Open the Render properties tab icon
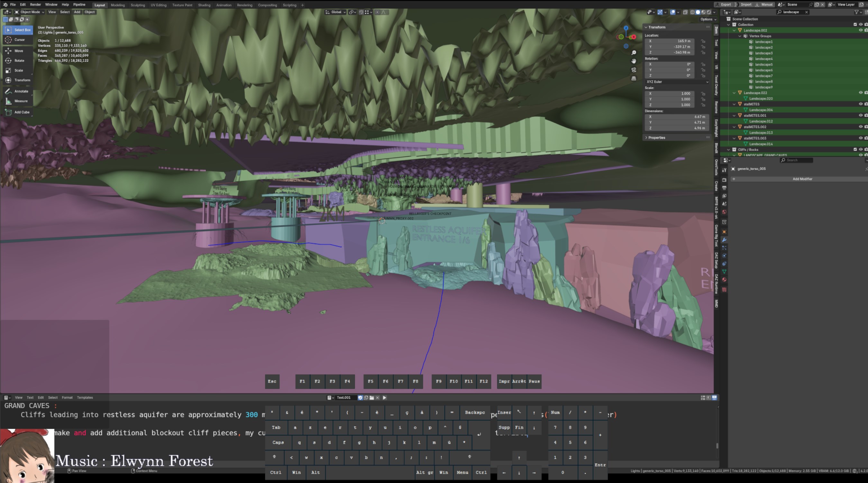 (x=724, y=180)
